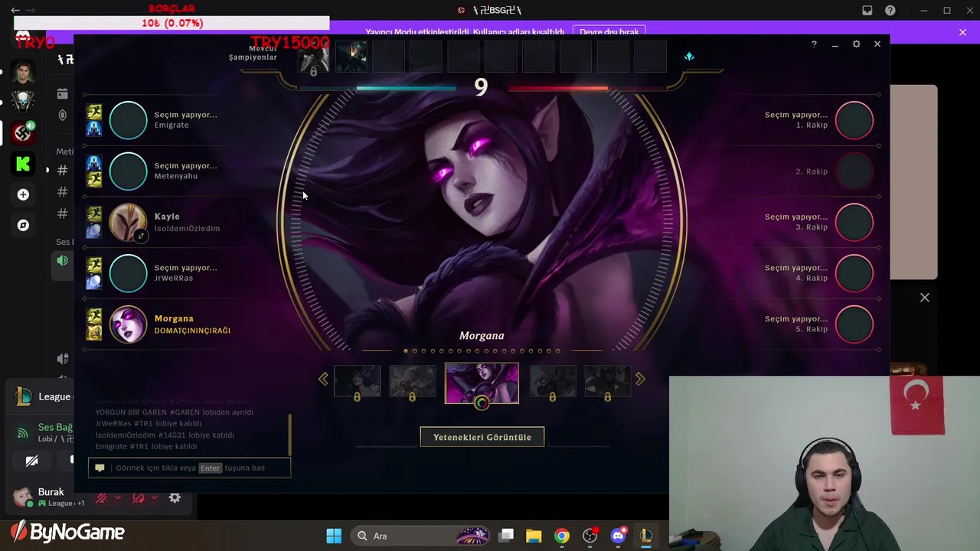
Task: Click the 1. Rakip enemy portrait circle
Action: point(854,120)
